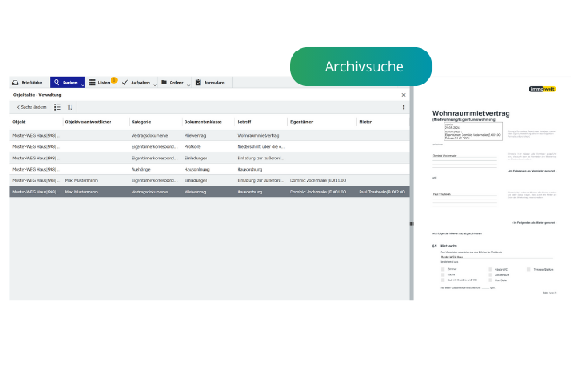Select the Wohnraummietvertrag row
This screenshot has width=580, height=392.
pyautogui.click(x=209, y=136)
